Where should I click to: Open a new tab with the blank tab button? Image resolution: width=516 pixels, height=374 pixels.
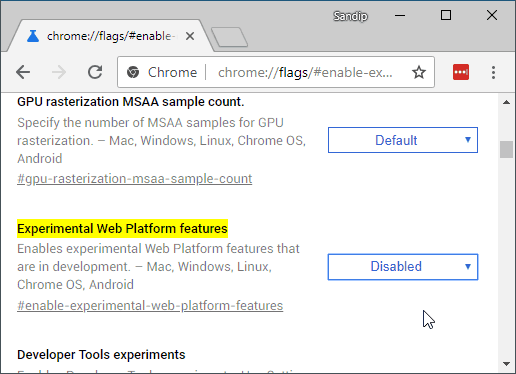pos(230,37)
